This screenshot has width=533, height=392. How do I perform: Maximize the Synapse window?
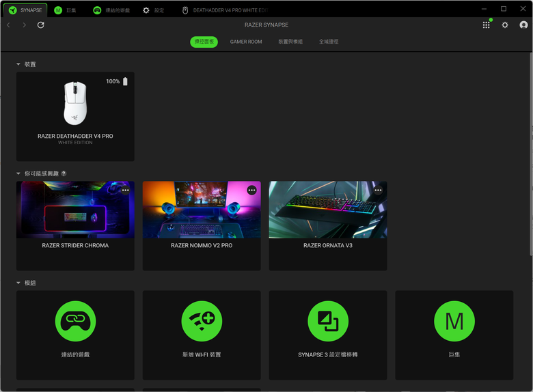(504, 9)
